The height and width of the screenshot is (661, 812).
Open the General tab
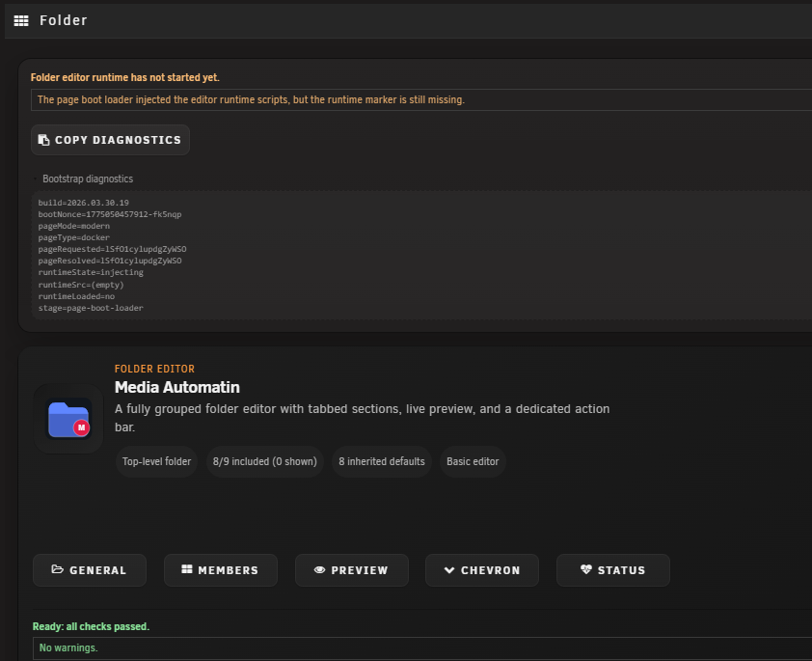pyautogui.click(x=90, y=570)
